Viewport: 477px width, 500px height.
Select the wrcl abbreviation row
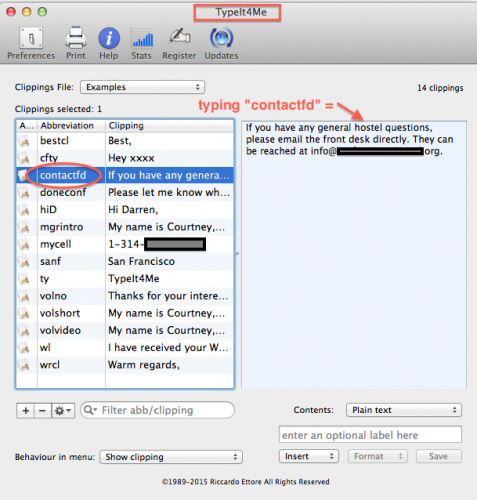(125, 365)
